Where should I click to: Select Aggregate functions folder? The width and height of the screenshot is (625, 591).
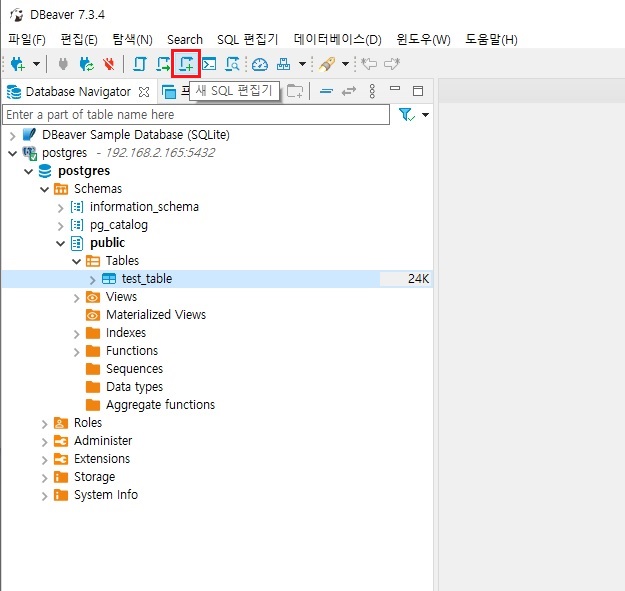pos(160,405)
